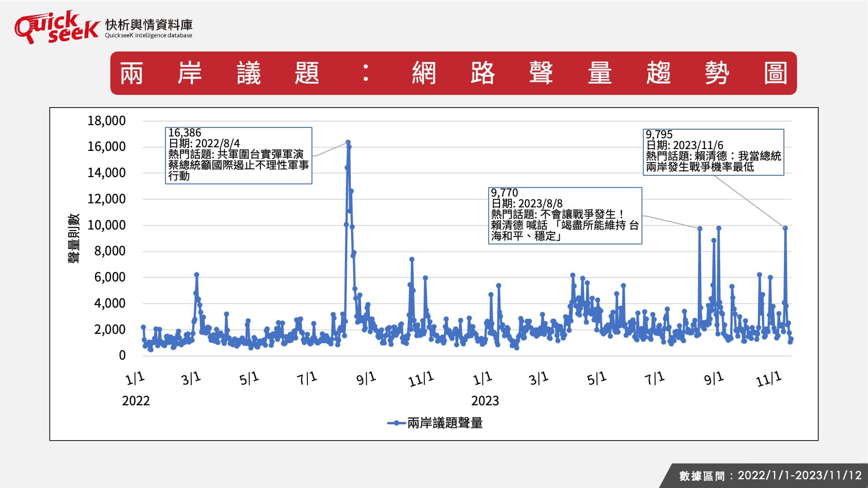Click the 快析輿情資料庫 text beside the logo
The width and height of the screenshot is (868, 488).
tap(149, 24)
